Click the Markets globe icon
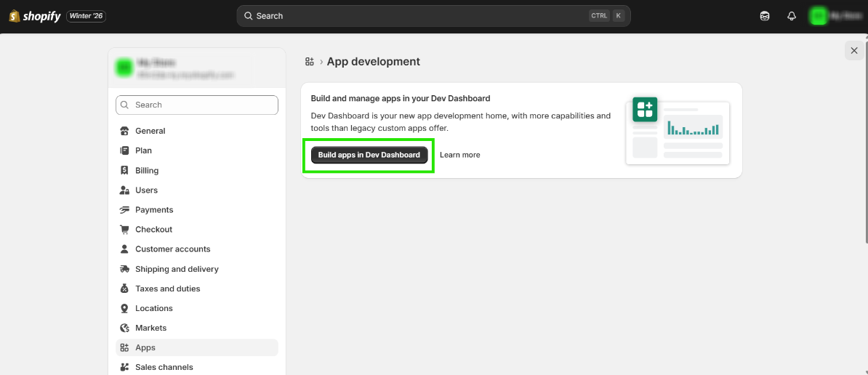This screenshot has width=868, height=375. pyautogui.click(x=124, y=328)
